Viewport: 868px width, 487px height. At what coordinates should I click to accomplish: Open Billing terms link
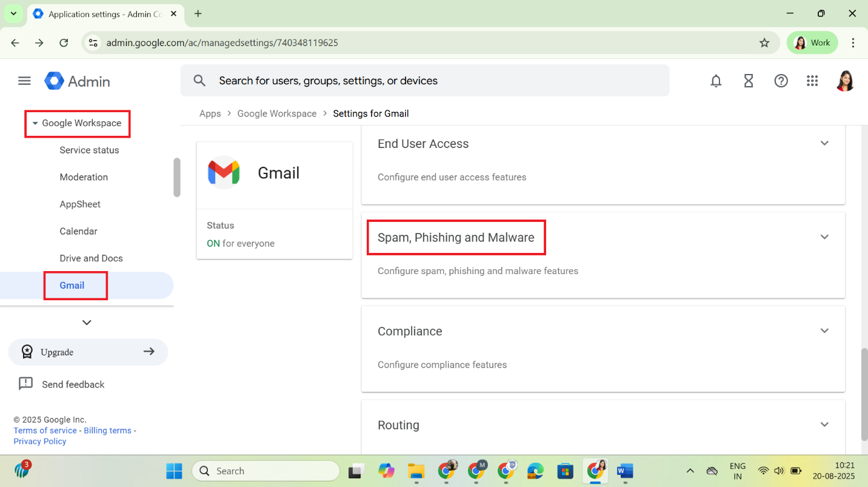(x=107, y=431)
